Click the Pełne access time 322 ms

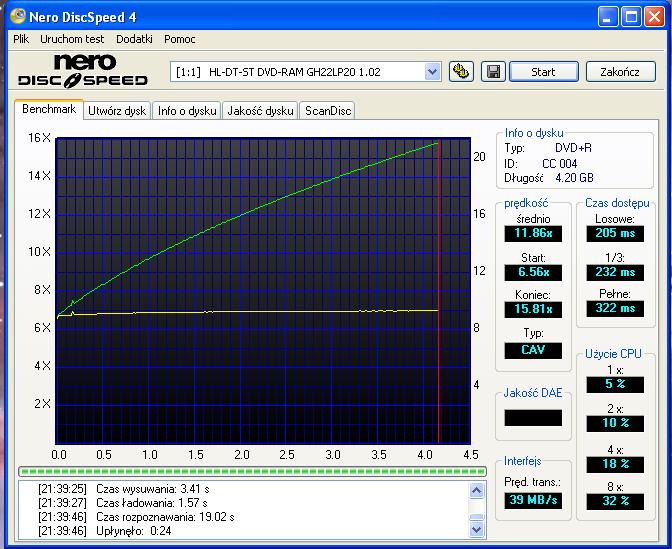(615, 308)
